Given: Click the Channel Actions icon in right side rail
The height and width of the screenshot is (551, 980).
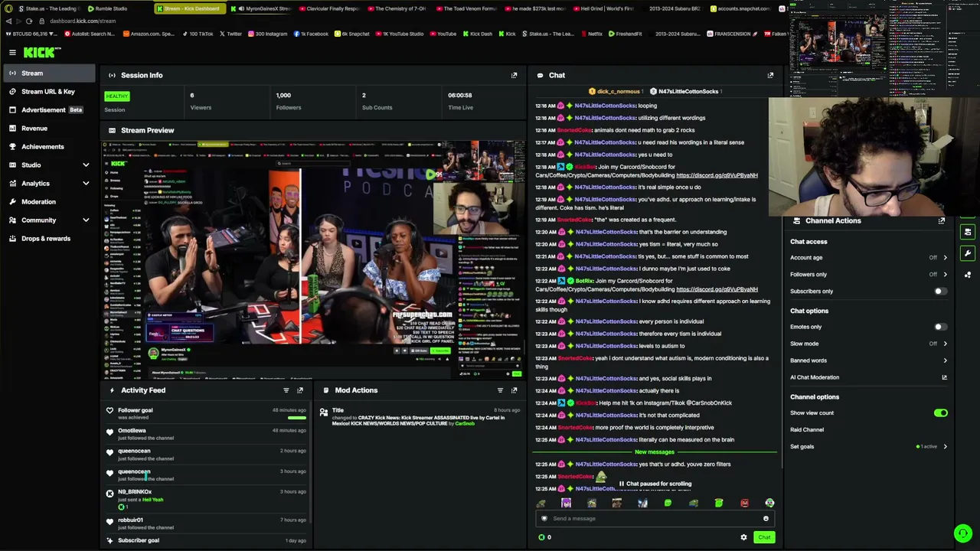Looking at the screenshot, I should (968, 232).
